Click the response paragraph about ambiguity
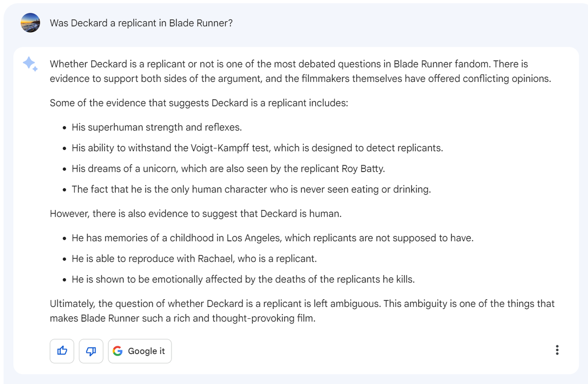Image resolution: width=588 pixels, height=384 pixels. [302, 310]
